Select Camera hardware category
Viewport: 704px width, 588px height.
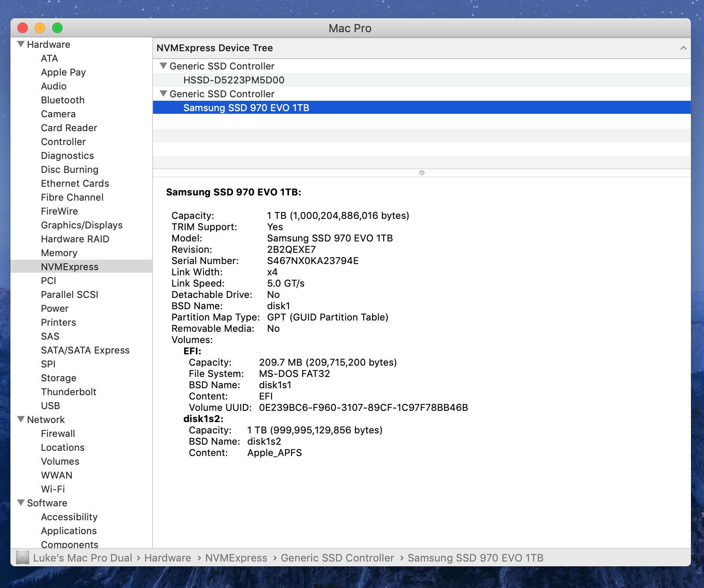[58, 114]
